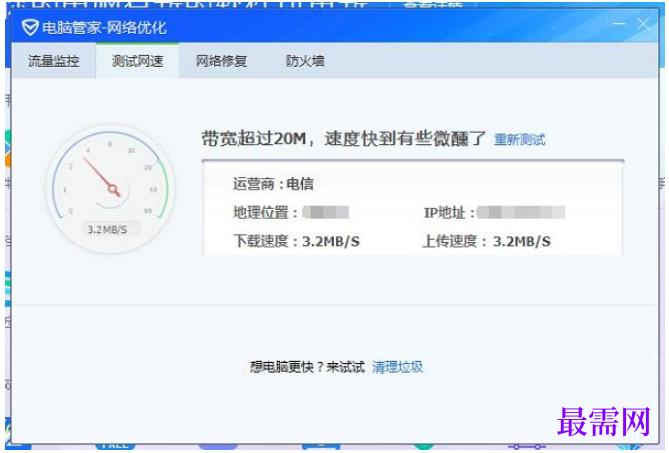The image size is (669, 453).
Task: Open the 流量监控 tab
Action: tap(54, 61)
